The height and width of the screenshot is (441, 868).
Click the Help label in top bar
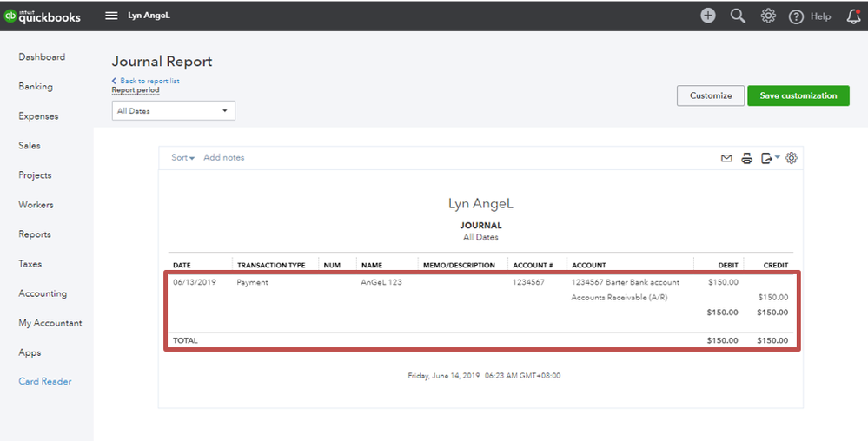[x=820, y=16]
